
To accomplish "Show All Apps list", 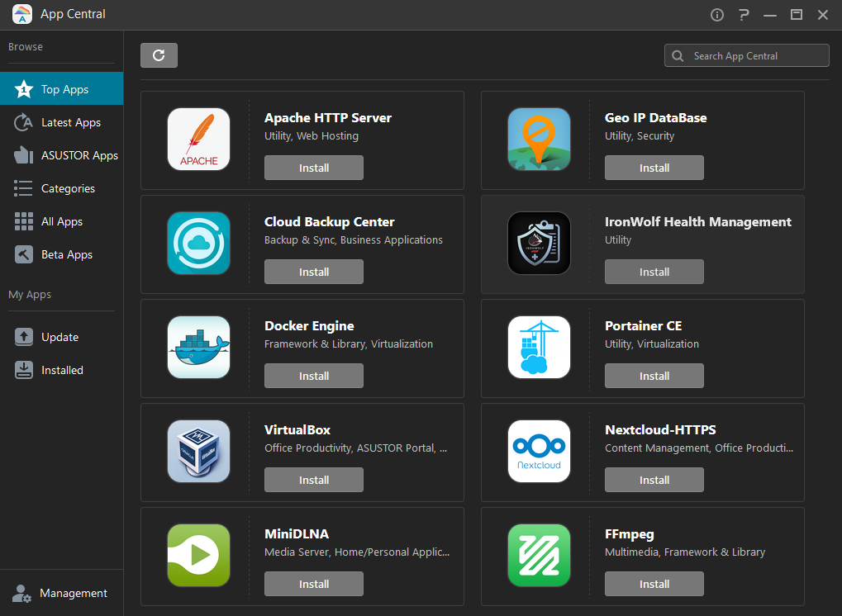I will point(62,221).
